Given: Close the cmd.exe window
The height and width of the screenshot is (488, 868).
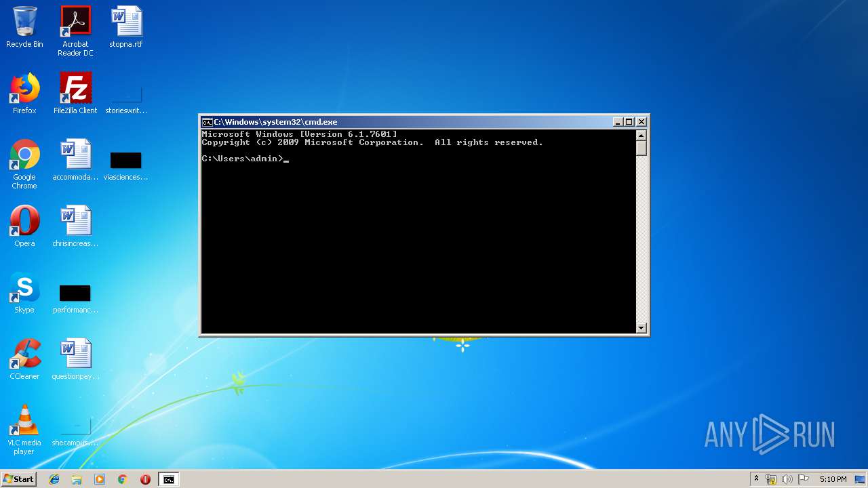Looking at the screenshot, I should pos(642,122).
